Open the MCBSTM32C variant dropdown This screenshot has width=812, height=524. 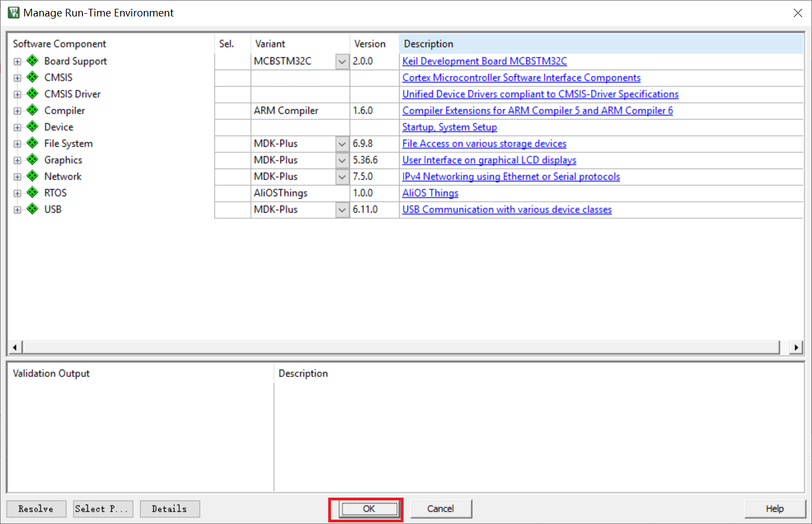[x=342, y=62]
